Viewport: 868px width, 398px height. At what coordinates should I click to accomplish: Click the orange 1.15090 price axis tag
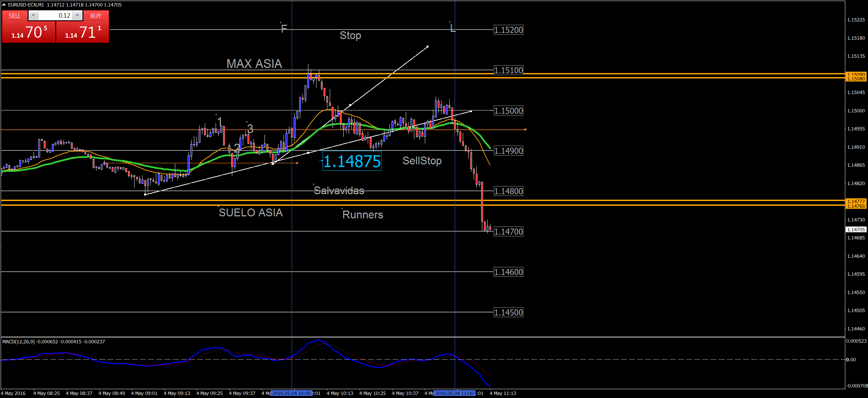pos(856,74)
